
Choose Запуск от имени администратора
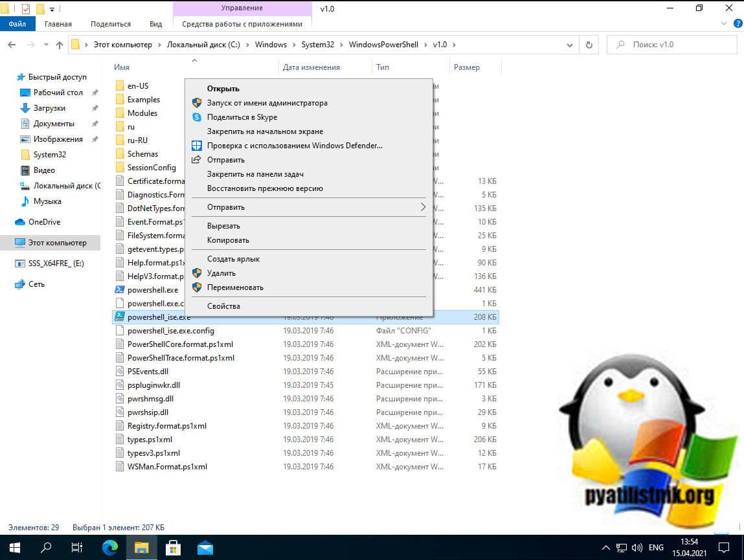click(308, 103)
